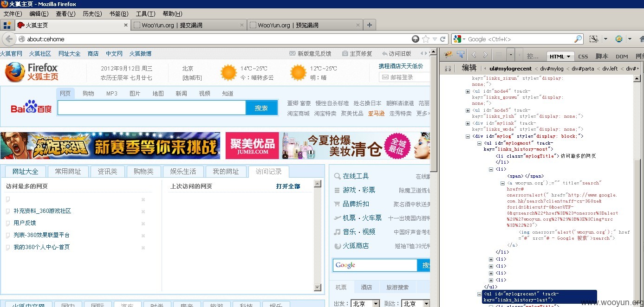This screenshot has width=644, height=307.
Task: Bookmark page with the star icon
Action: click(426, 39)
